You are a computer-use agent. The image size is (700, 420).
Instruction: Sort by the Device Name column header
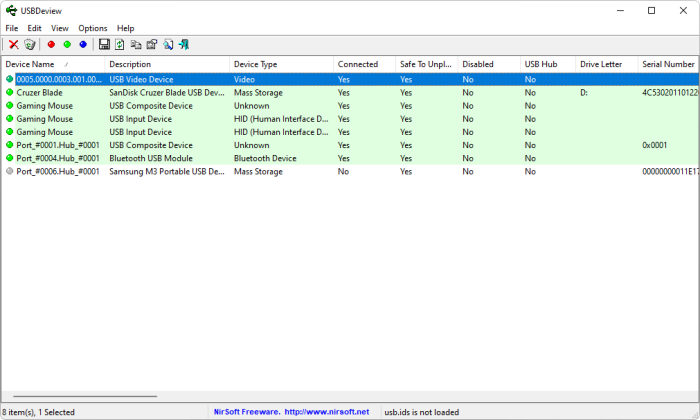coord(53,64)
